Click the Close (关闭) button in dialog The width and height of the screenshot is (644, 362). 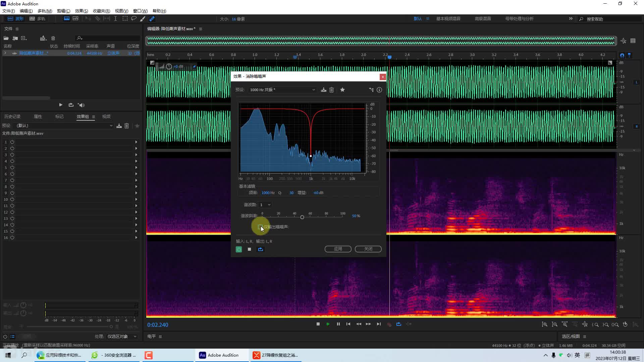[x=368, y=249]
